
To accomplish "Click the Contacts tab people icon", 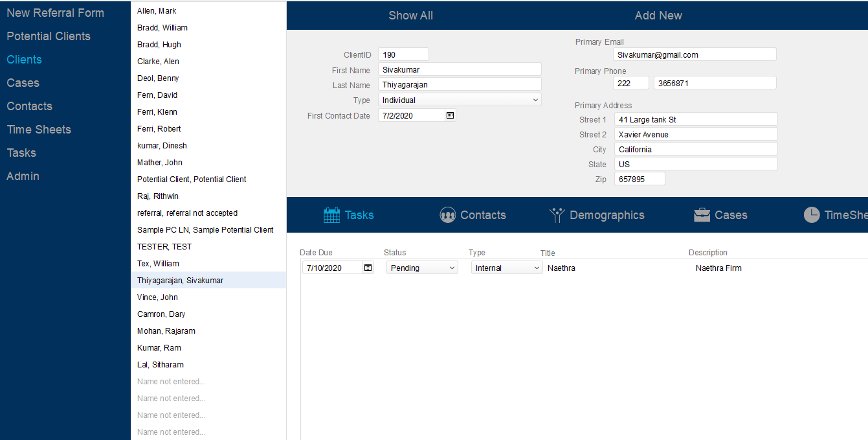I will point(447,215).
